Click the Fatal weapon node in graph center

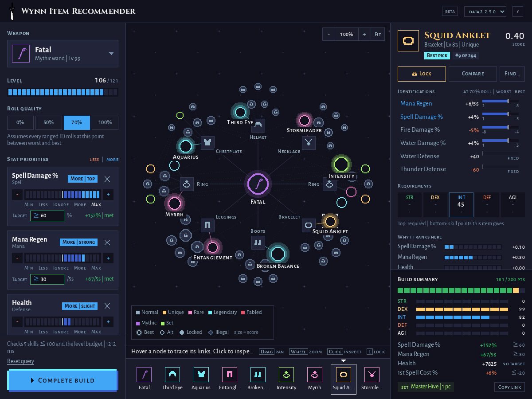click(258, 184)
